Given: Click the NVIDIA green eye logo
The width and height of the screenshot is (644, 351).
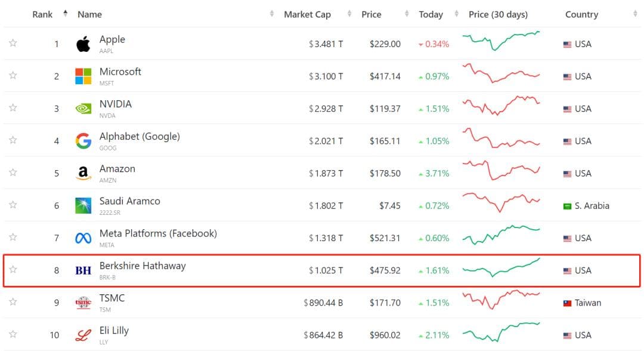Looking at the screenshot, I should (83, 109).
